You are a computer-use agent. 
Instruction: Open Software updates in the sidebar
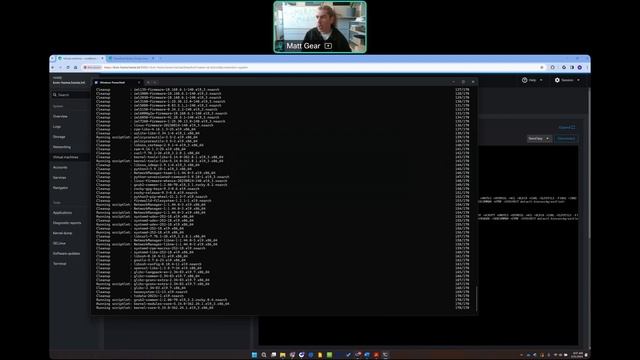67,253
